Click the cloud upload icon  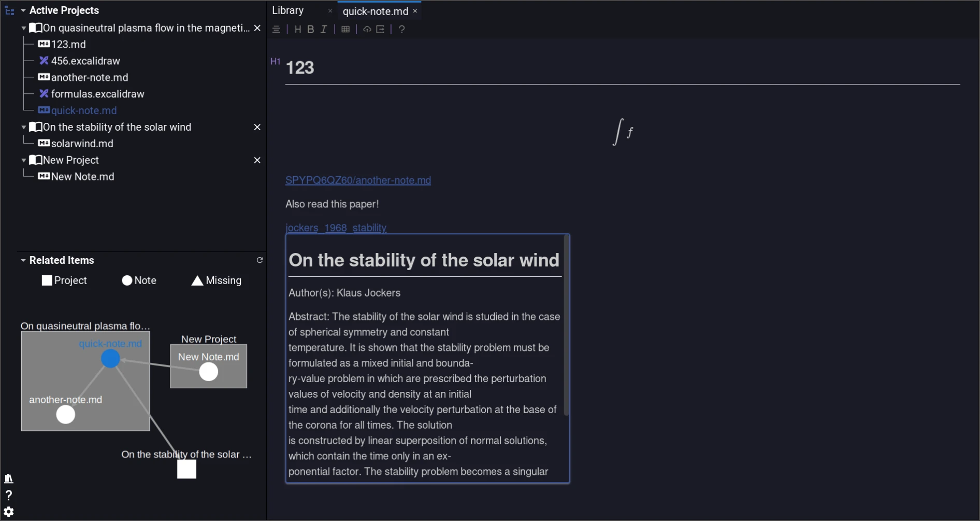coord(367,29)
